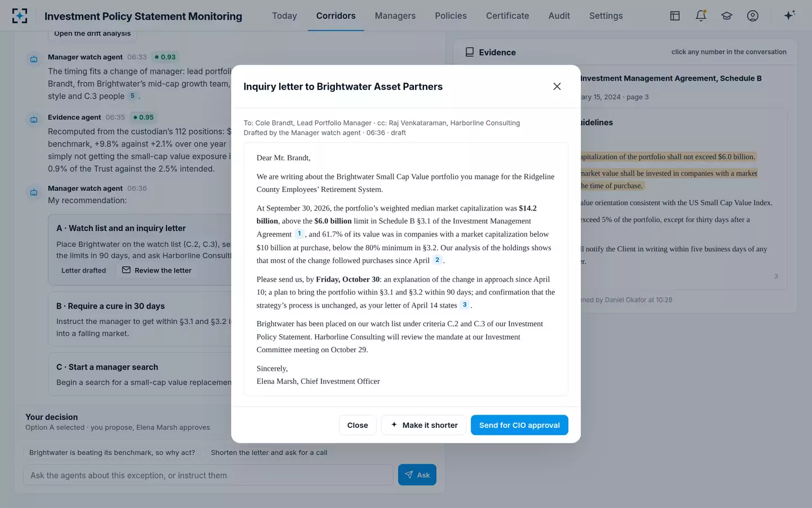This screenshot has width=812, height=508.
Task: Open citation 2 in the letter
Action: (x=437, y=260)
